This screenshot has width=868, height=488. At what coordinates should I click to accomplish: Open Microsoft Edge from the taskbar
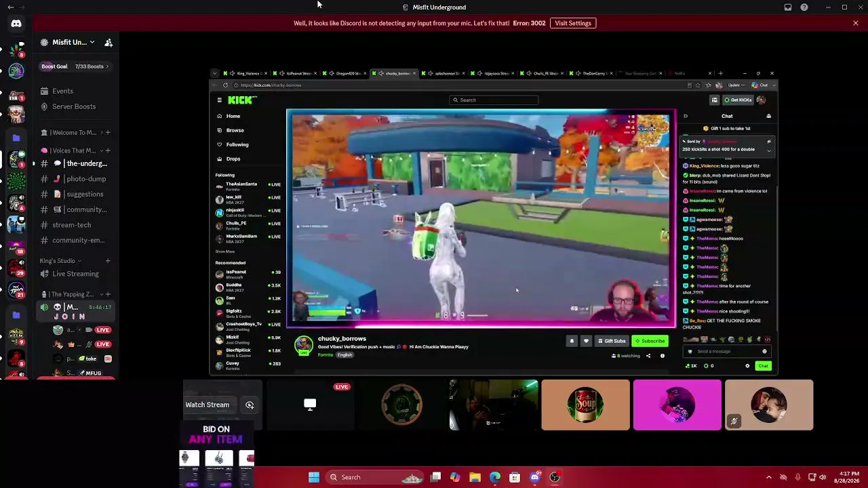(495, 477)
